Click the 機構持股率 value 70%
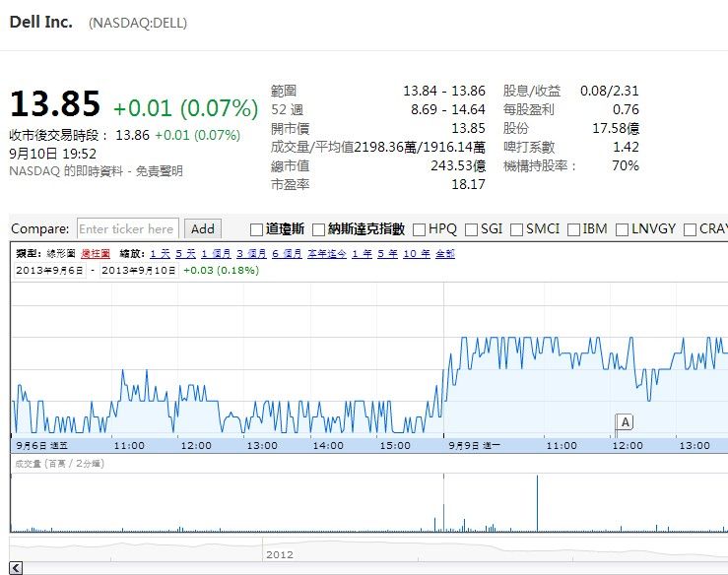 click(626, 165)
